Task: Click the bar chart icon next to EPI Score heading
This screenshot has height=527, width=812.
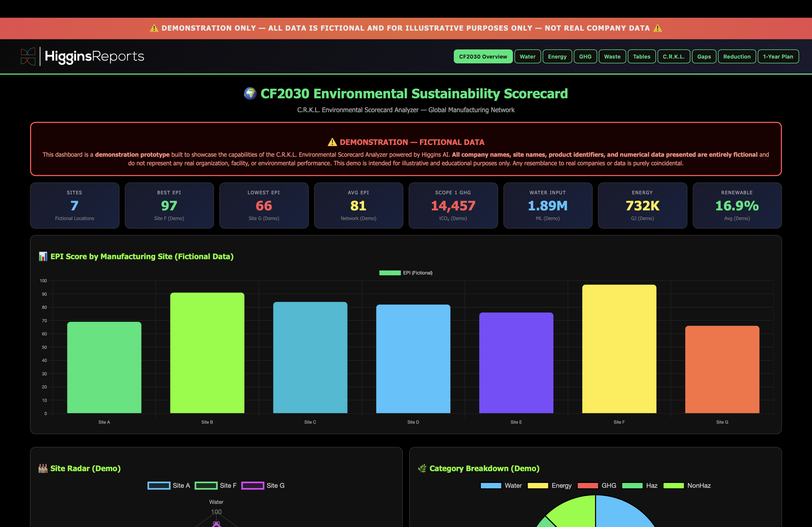Action: click(x=43, y=256)
